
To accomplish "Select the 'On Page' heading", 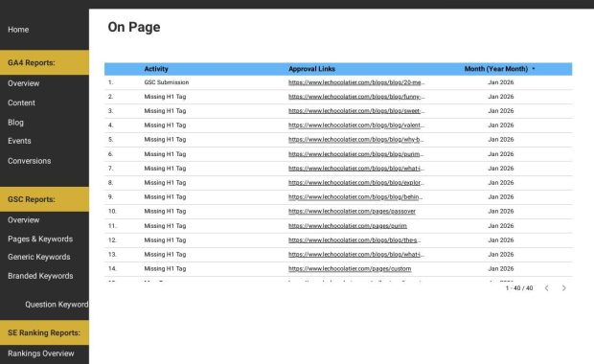I will [134, 27].
